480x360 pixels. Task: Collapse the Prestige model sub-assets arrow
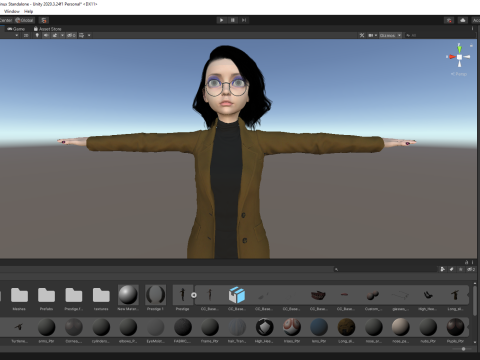pyautogui.click(x=194, y=295)
